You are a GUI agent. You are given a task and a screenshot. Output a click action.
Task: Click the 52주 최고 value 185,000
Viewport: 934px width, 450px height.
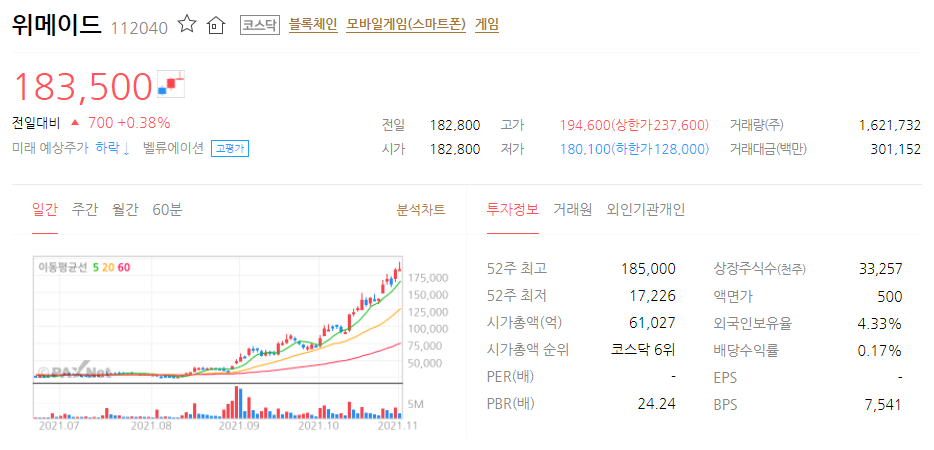[649, 269]
